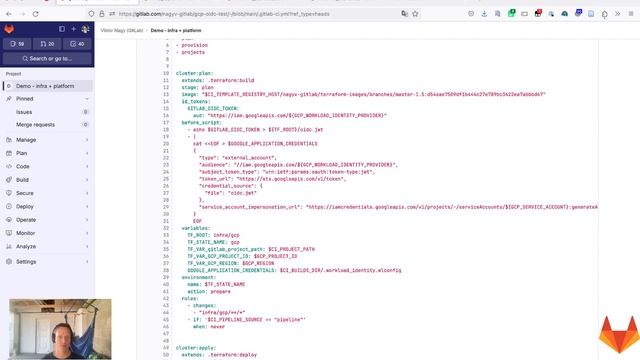The height and width of the screenshot is (360, 640).
Task: Bookmark this page with the star icon
Action: point(415,14)
